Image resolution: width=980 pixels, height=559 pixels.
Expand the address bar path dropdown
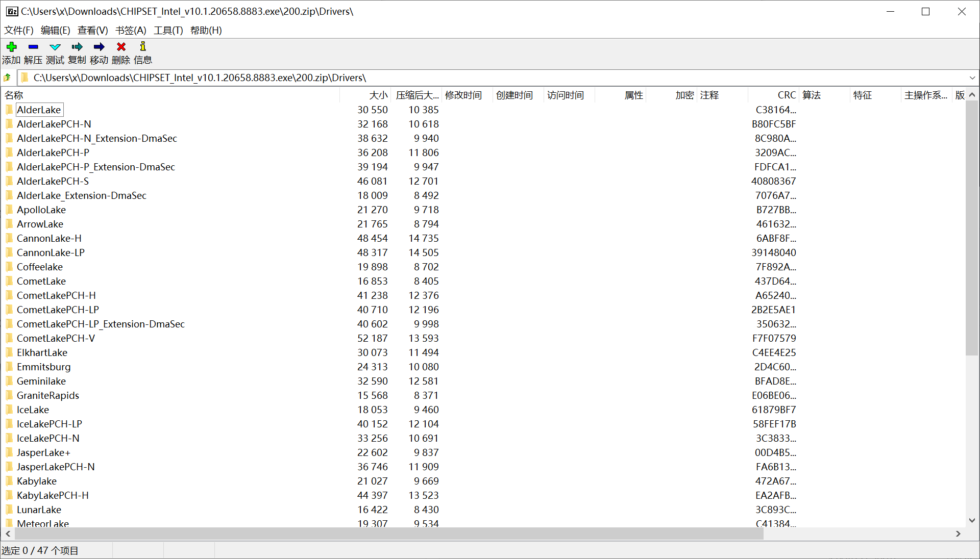[972, 78]
